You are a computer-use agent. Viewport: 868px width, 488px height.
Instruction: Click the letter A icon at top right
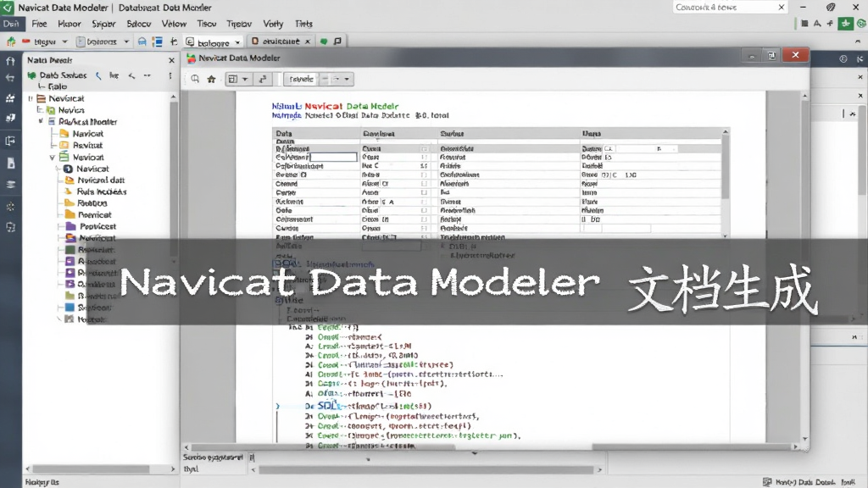(x=817, y=23)
